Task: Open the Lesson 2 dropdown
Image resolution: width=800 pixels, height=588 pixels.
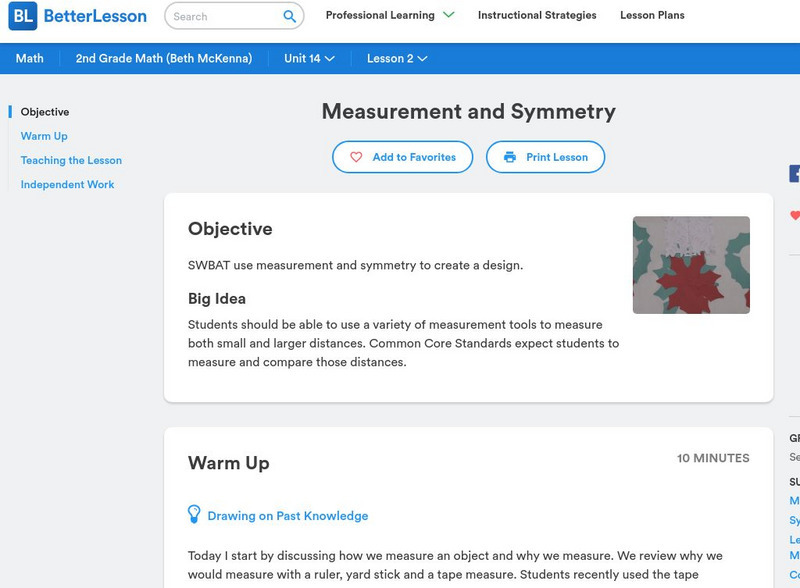Action: 397,59
